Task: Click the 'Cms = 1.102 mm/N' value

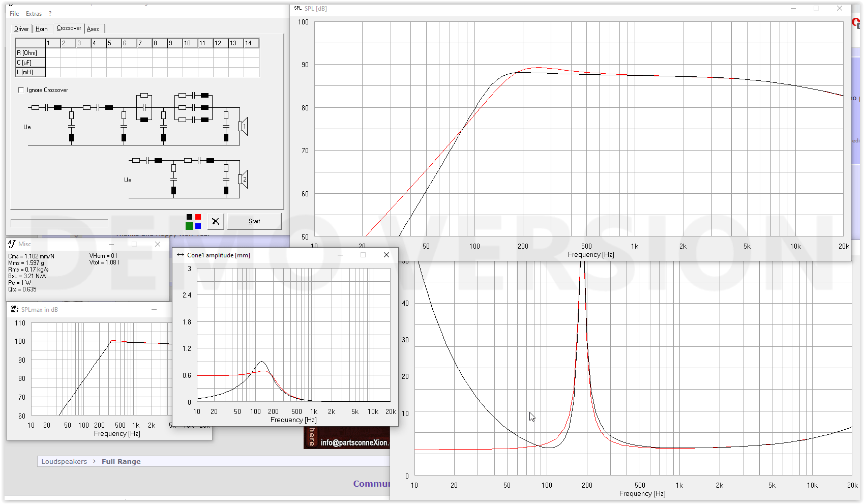Action: pyautogui.click(x=31, y=256)
